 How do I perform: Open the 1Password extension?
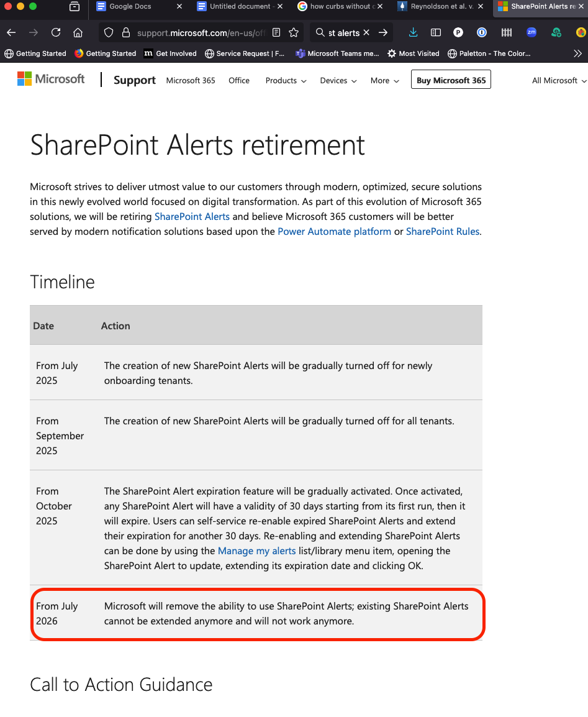click(x=482, y=32)
